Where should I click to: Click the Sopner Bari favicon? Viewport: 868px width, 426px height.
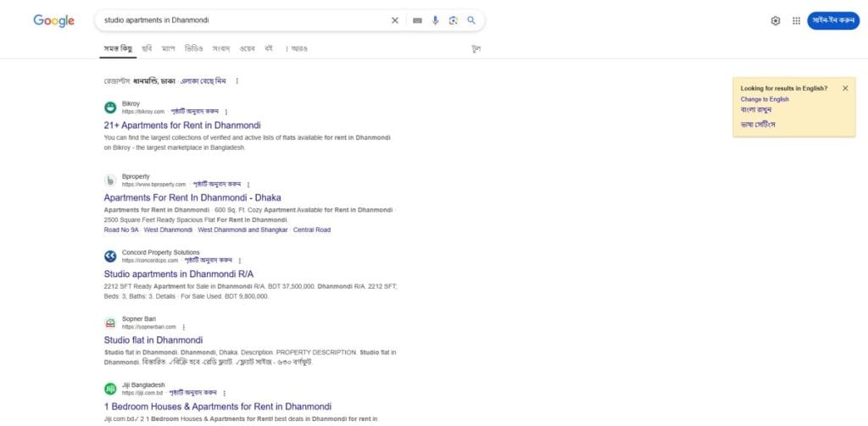[110, 323]
